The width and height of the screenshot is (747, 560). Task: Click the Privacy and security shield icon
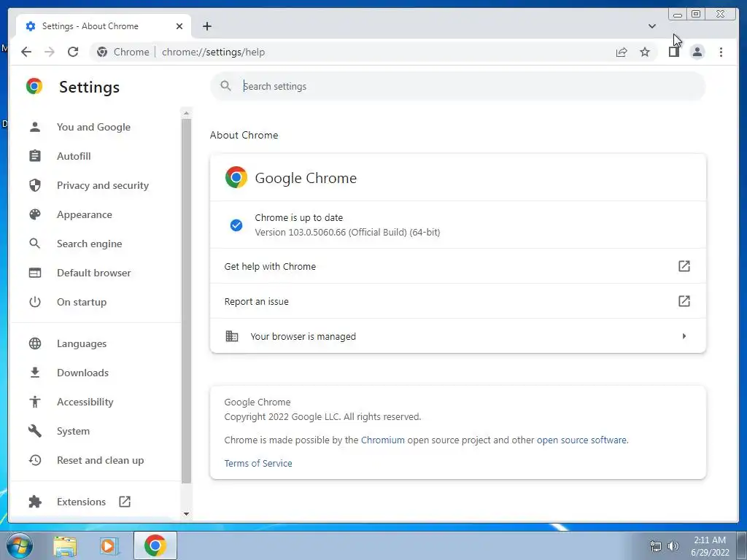(x=35, y=185)
